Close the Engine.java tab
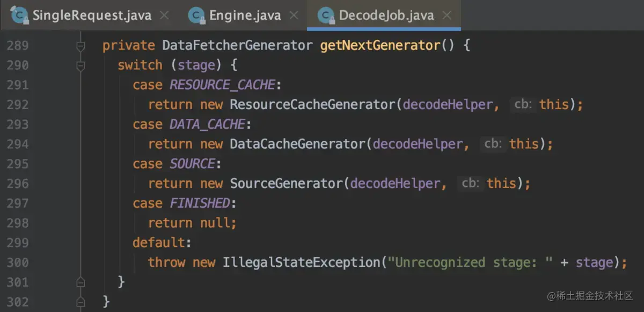 (294, 16)
